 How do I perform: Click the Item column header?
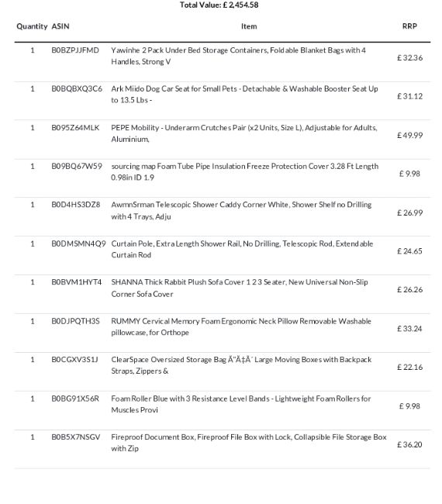coord(249,26)
